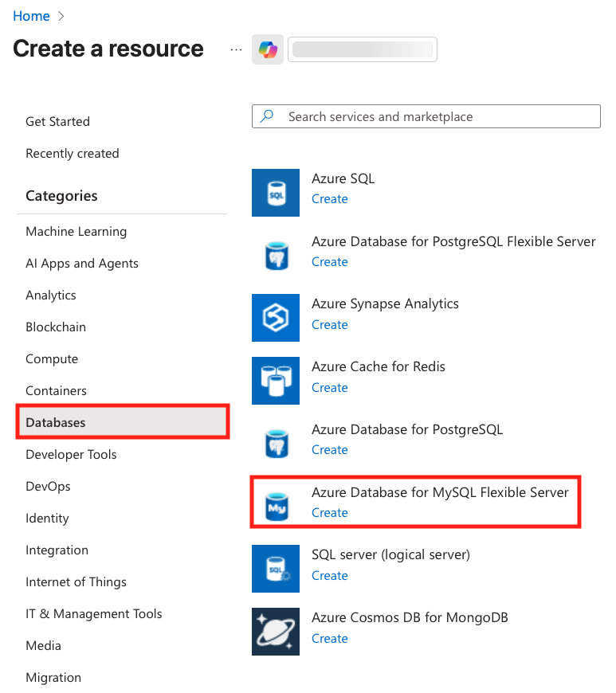This screenshot has height=693, width=616.
Task: Open the Get Started section
Action: (57, 122)
